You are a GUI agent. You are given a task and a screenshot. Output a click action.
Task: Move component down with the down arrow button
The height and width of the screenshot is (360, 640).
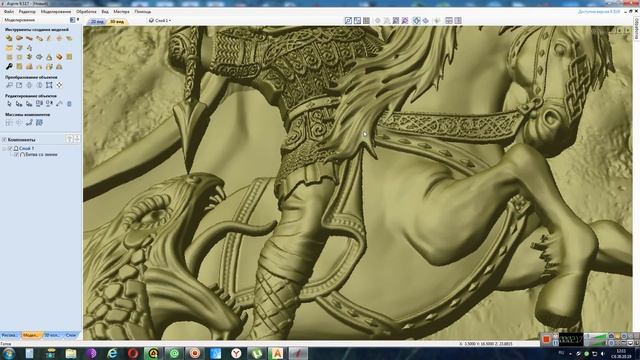click(x=77, y=140)
